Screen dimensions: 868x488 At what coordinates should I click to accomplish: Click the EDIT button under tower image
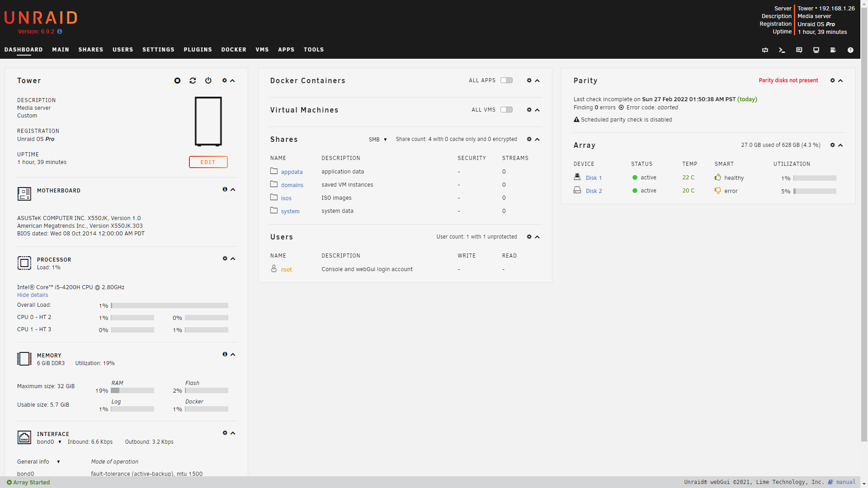(208, 162)
